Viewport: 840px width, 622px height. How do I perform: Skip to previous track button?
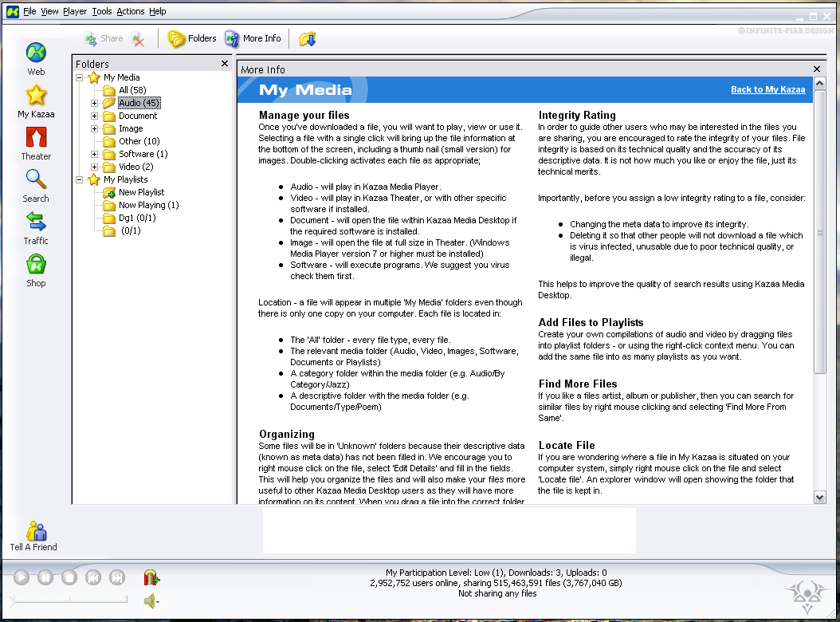tap(93, 577)
